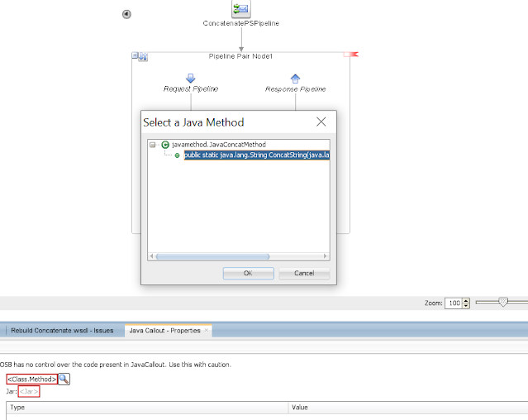The image size is (528, 420).
Task: Click the <Class.Method> field
Action: click(32, 379)
